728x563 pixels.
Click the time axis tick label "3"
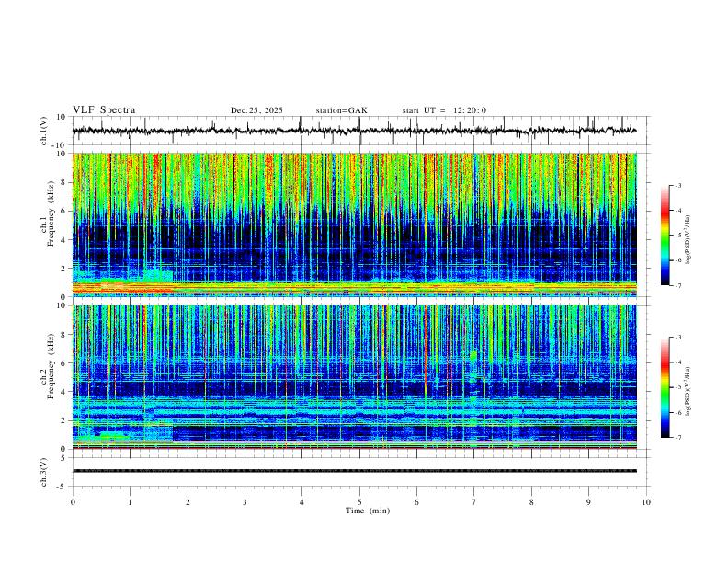(x=245, y=502)
